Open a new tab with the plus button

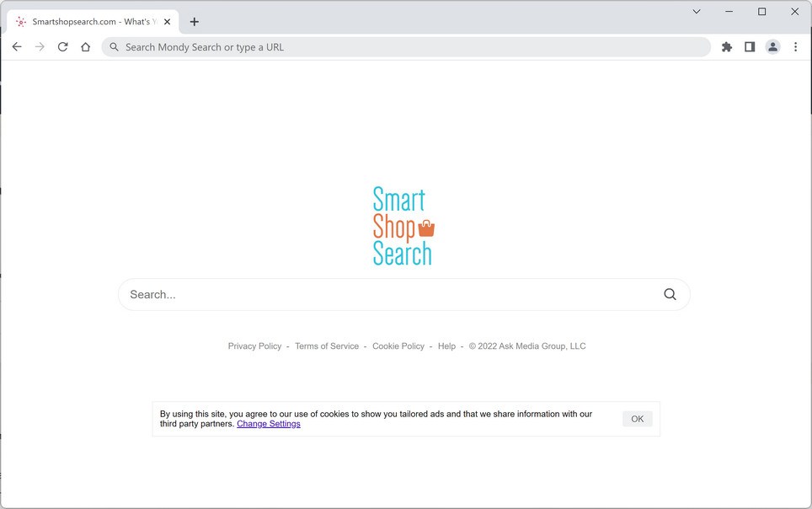tap(195, 22)
